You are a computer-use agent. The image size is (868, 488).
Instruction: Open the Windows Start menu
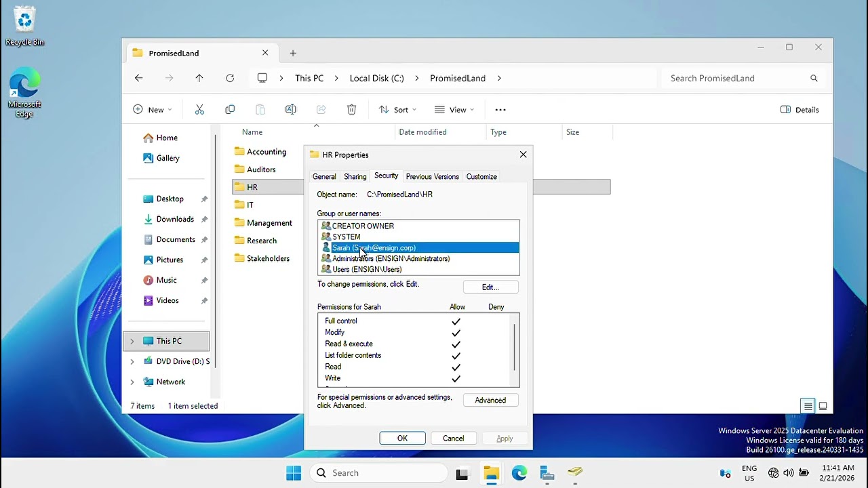(294, 473)
